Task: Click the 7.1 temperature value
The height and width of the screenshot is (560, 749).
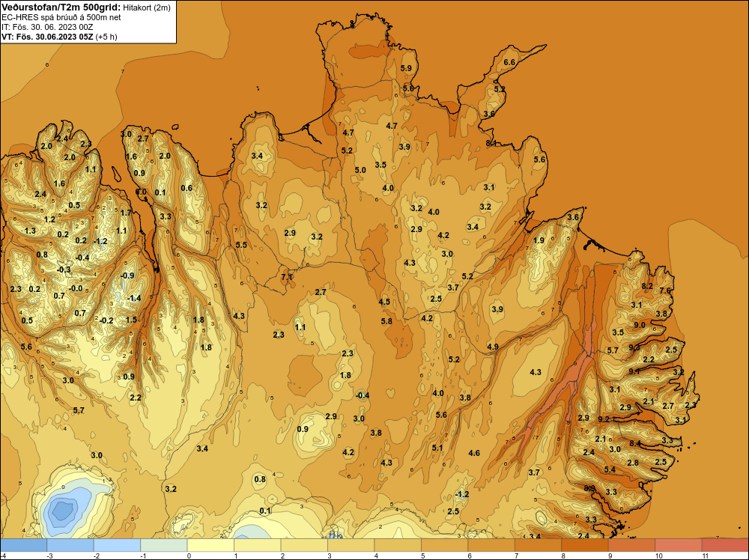Action: click(x=287, y=277)
